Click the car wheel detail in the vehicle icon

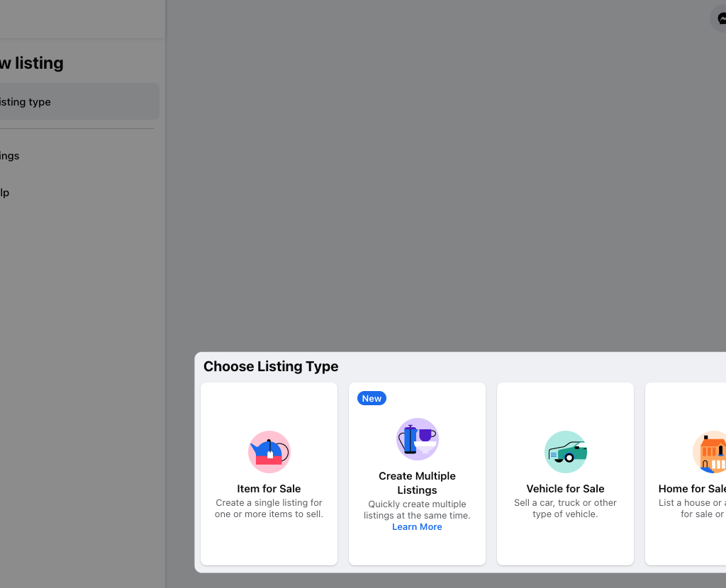coord(570,457)
